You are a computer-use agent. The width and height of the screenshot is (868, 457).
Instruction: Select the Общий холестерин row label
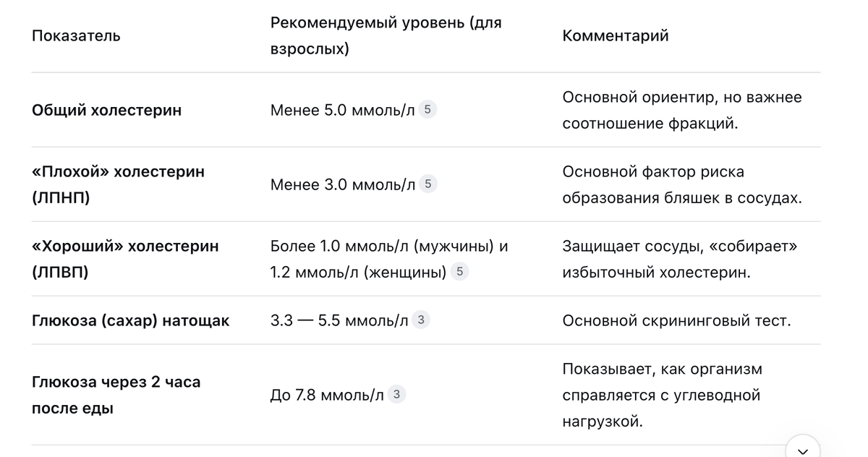pyautogui.click(x=107, y=110)
